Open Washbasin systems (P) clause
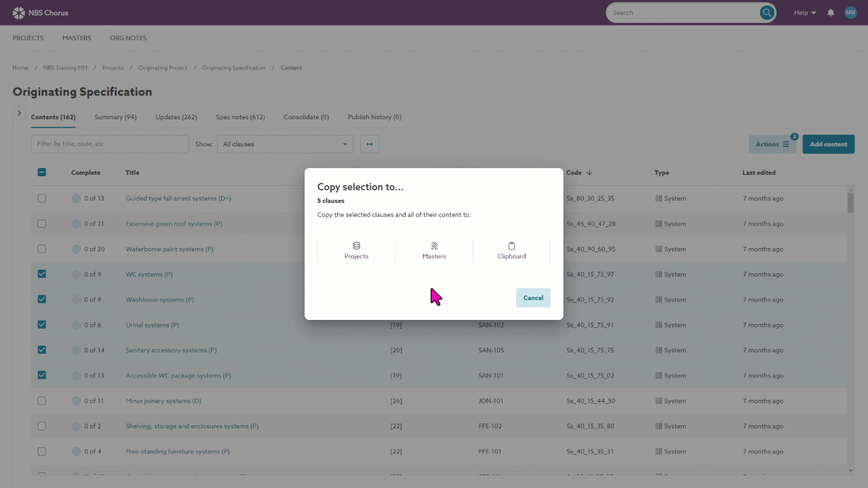 tap(160, 300)
